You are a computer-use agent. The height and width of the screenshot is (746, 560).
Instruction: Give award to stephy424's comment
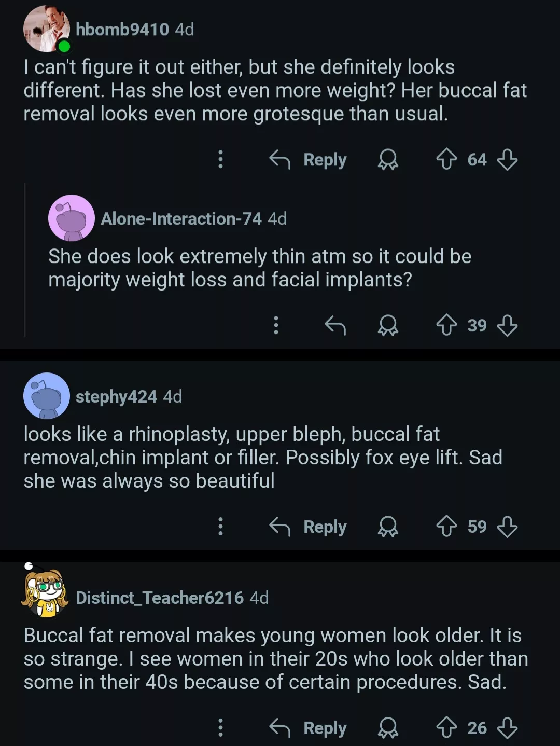(x=388, y=527)
